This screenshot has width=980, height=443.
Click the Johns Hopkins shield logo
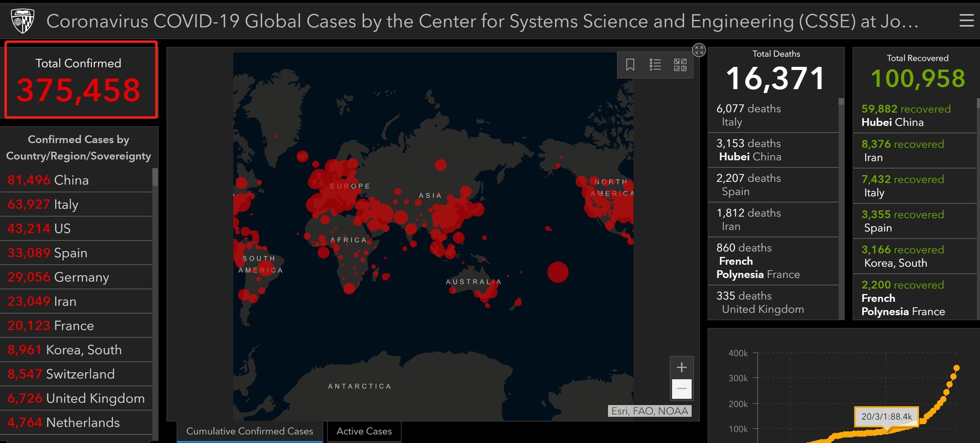click(23, 21)
